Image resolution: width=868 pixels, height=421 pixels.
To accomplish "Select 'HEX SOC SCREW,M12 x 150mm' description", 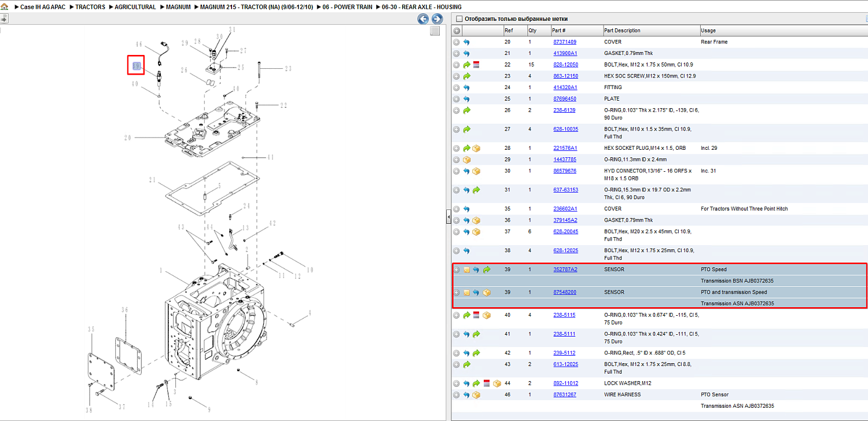I will click(x=649, y=76).
